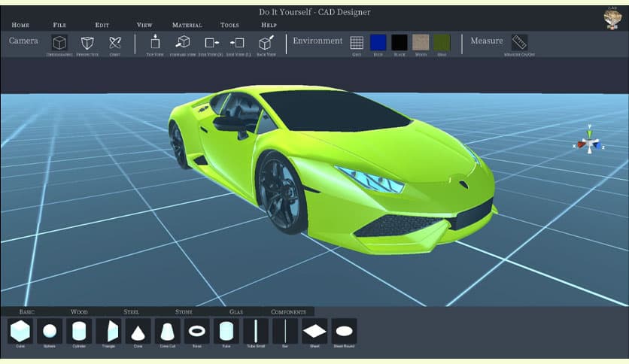The image size is (629, 364).
Task: Switch to the Perspective camera mode
Action: pyautogui.click(x=87, y=43)
